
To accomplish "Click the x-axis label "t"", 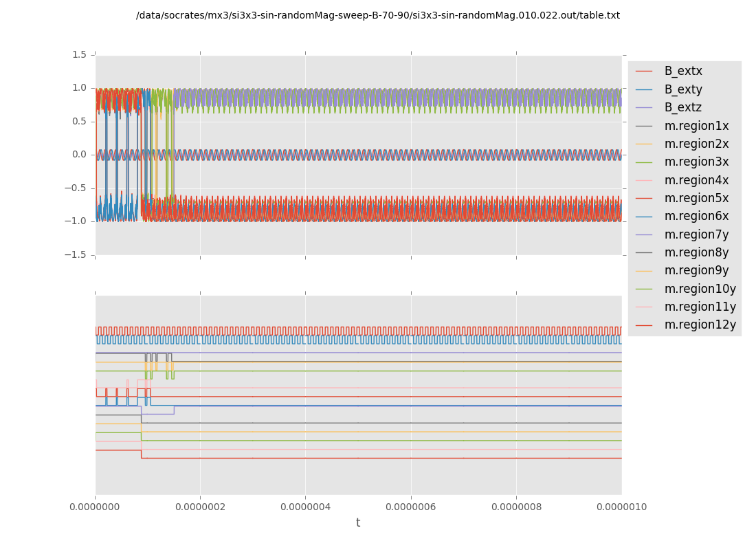I will pos(358,523).
